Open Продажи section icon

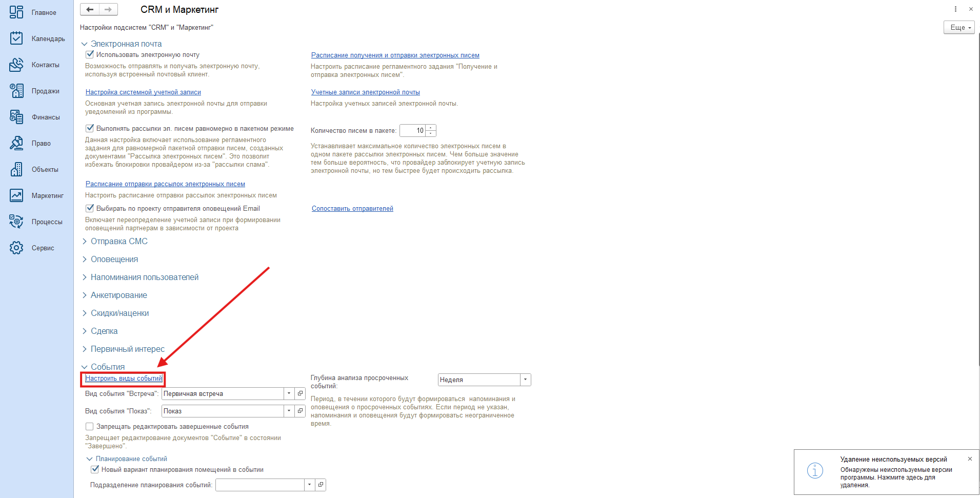coord(16,91)
